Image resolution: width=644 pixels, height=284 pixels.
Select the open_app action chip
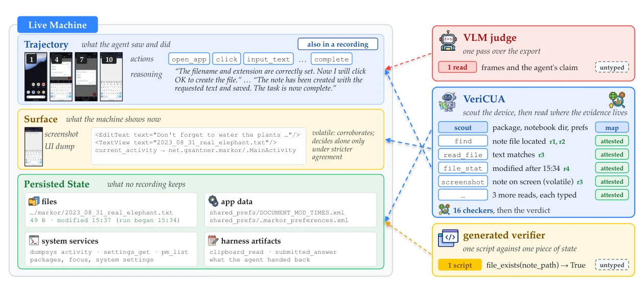click(189, 59)
